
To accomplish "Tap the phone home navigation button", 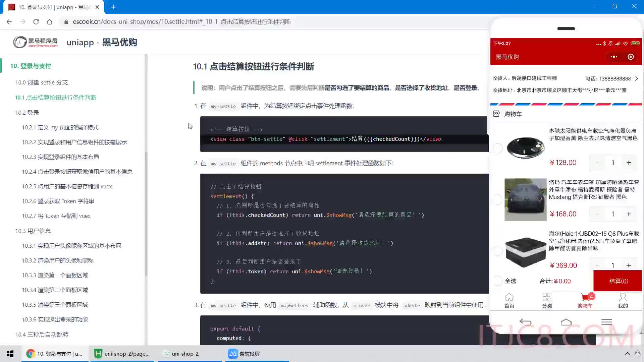I will click(x=566, y=322).
